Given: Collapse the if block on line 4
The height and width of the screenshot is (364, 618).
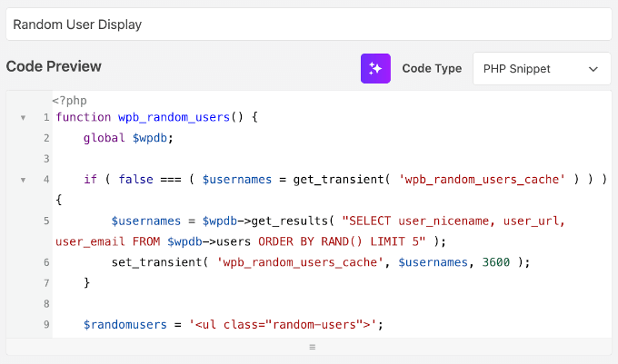Looking at the screenshot, I should pos(22,180).
